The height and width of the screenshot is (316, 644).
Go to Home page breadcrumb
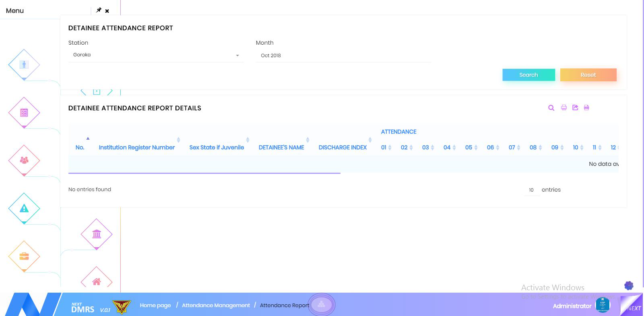tap(155, 305)
